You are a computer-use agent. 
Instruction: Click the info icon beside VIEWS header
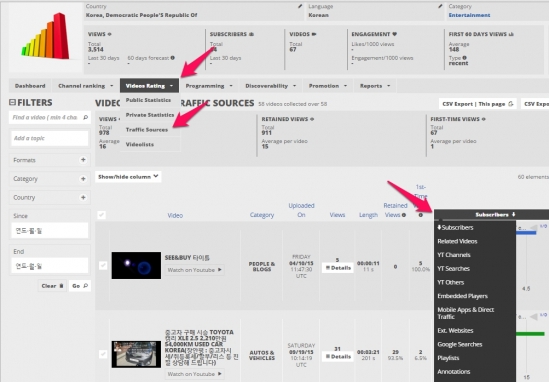110,34
